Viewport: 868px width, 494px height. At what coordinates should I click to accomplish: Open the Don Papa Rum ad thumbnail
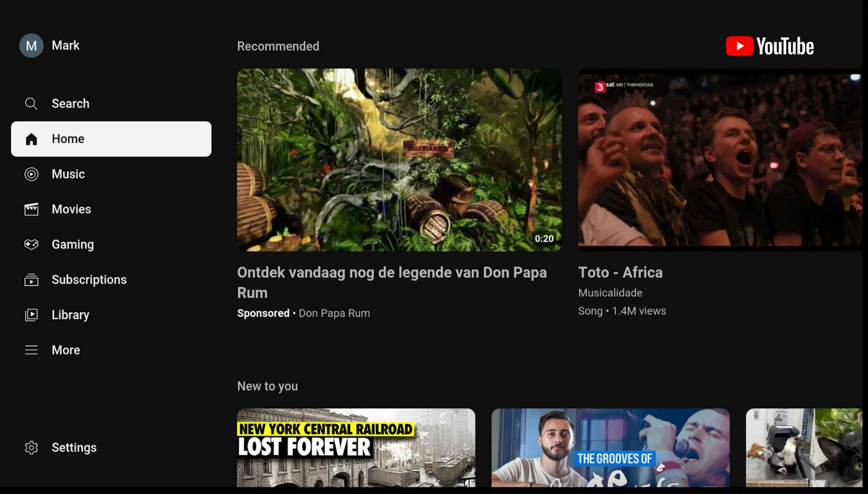click(399, 160)
